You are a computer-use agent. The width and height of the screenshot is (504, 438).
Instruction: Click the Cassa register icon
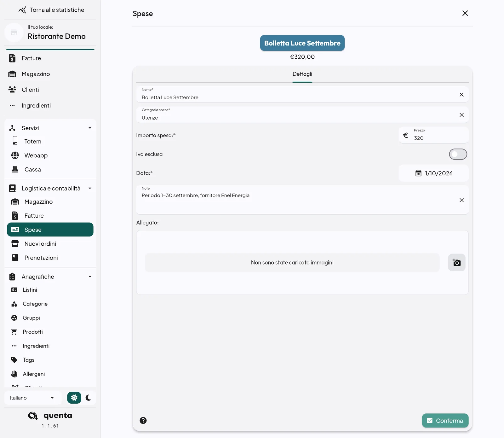pyautogui.click(x=15, y=169)
